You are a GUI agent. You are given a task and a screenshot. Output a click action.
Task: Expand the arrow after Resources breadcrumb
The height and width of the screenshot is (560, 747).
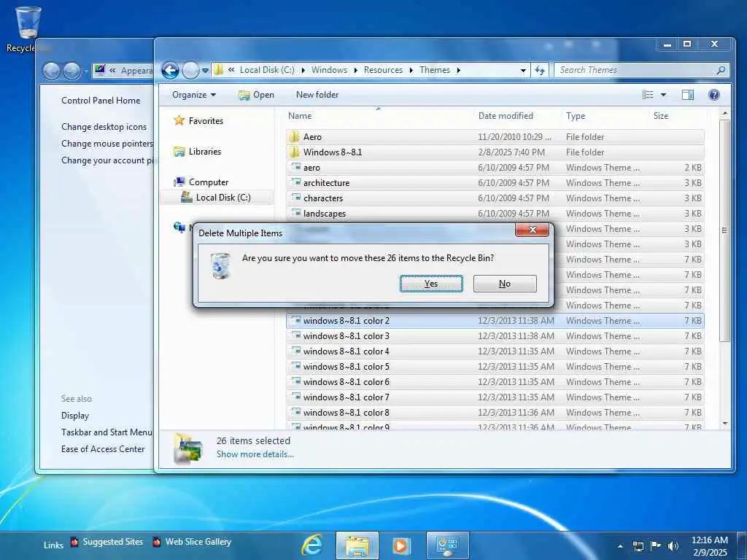(411, 71)
